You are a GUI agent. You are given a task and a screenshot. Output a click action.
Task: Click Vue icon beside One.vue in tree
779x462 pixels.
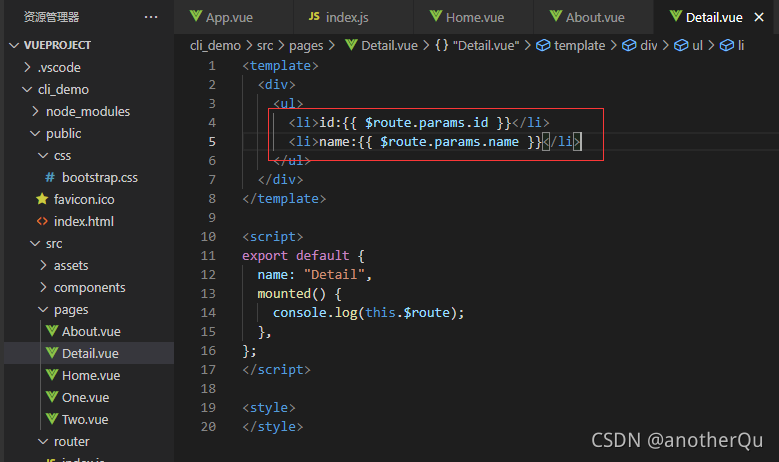52,396
